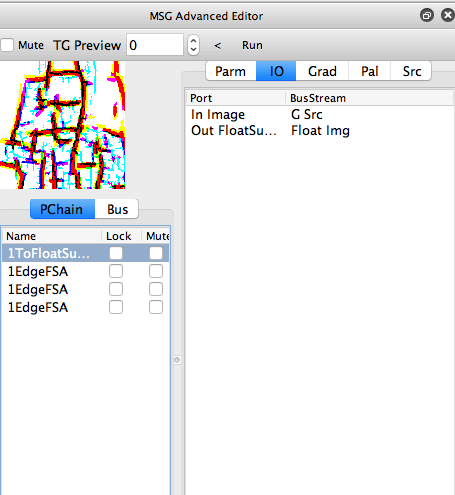This screenshot has width=455, height=495.
Task: Close the MSG Advanced Editor panel
Action: click(x=448, y=15)
